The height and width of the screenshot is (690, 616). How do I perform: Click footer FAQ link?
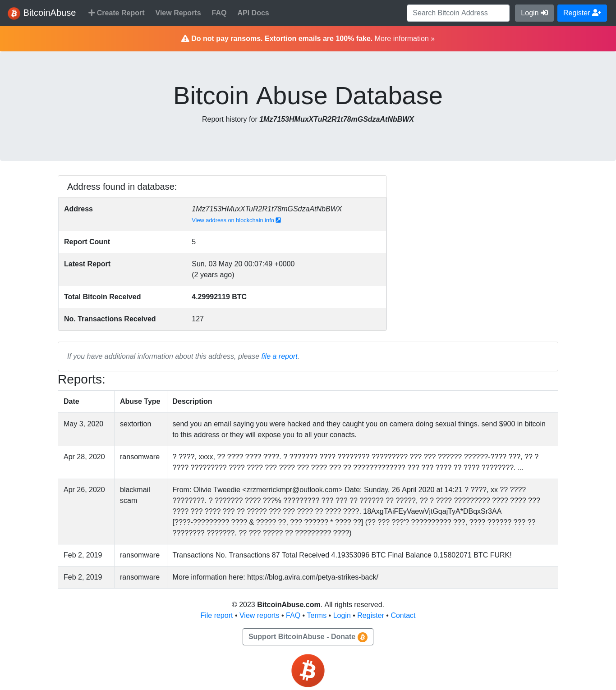tap(293, 616)
